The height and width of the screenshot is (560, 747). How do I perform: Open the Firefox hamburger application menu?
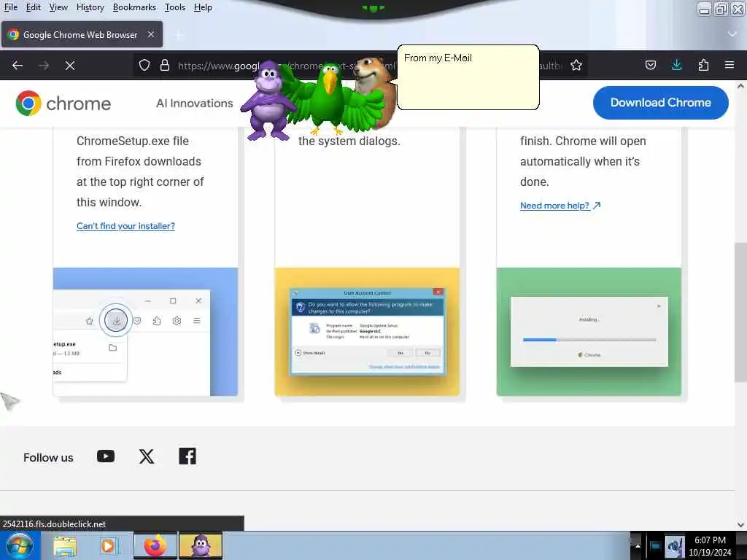click(729, 65)
